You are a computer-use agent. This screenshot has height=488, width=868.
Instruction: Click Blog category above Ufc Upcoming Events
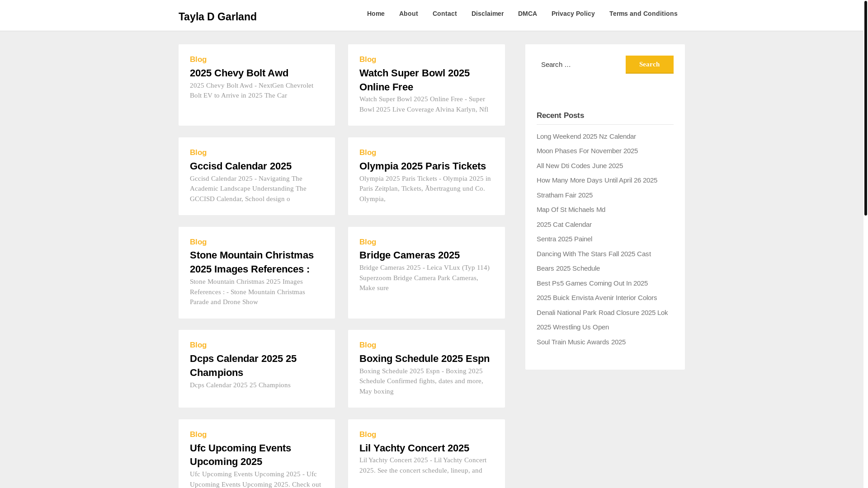point(198,435)
